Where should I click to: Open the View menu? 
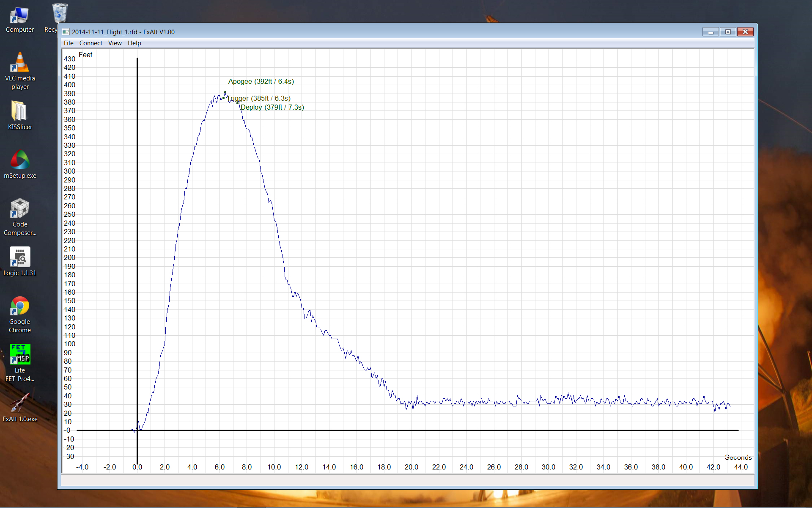pyautogui.click(x=115, y=43)
